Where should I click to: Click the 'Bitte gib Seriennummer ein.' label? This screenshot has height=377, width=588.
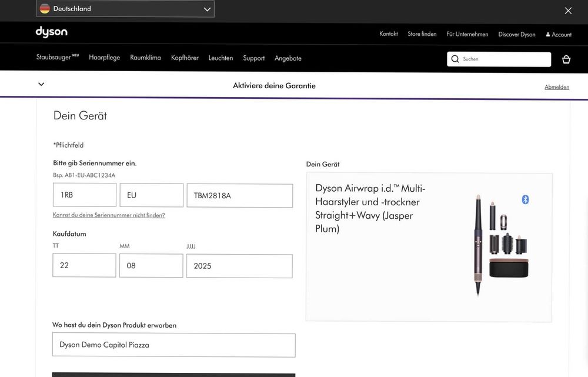[95, 163]
